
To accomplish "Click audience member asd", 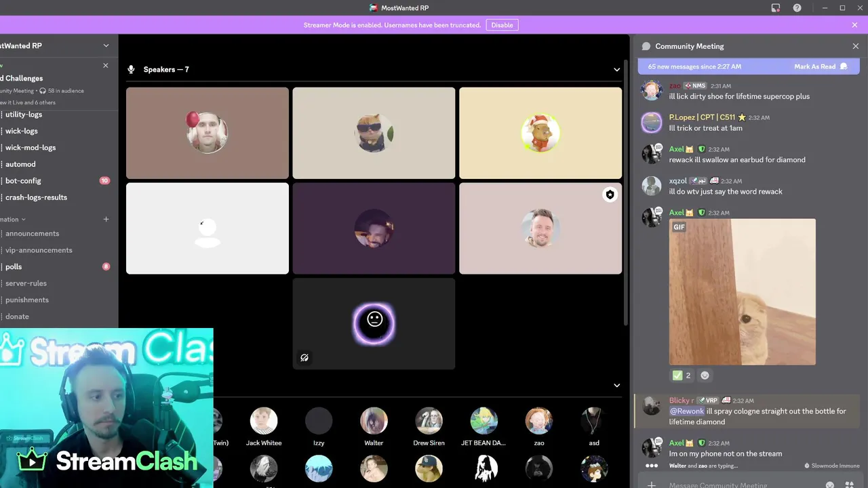I will (594, 427).
